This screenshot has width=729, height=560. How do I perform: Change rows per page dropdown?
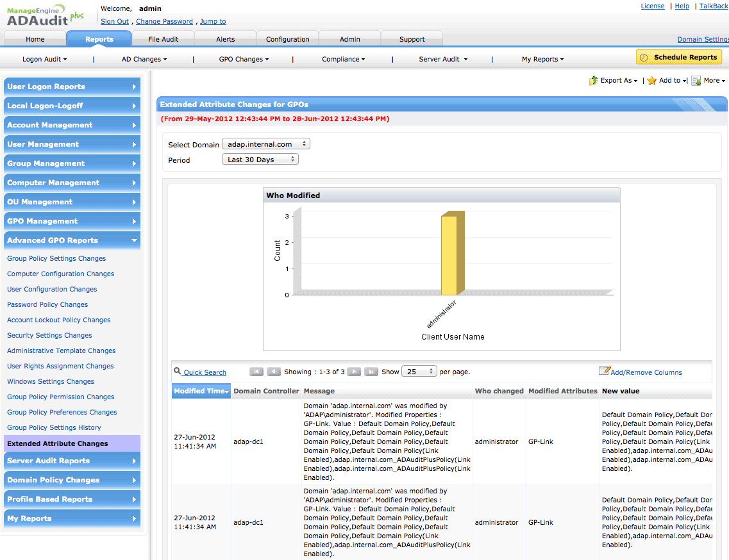419,372
